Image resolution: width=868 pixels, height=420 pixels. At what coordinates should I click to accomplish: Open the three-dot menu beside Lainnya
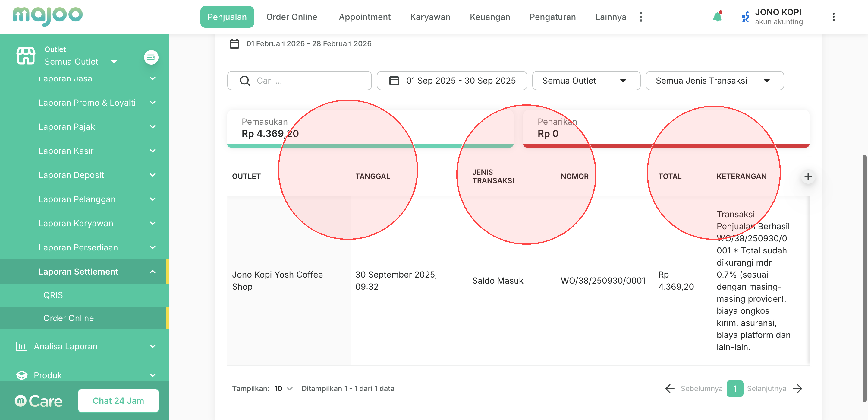[x=641, y=17]
